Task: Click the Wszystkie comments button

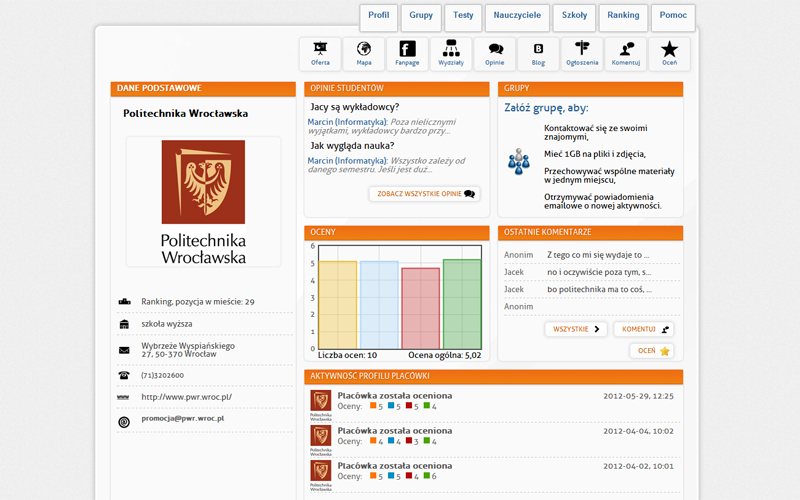Action: pyautogui.click(x=576, y=329)
